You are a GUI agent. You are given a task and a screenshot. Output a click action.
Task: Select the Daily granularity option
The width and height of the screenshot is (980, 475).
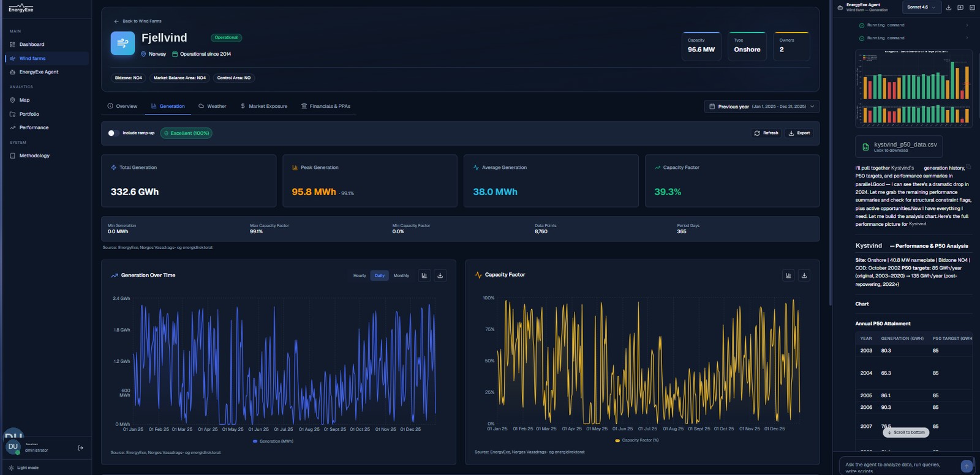380,275
